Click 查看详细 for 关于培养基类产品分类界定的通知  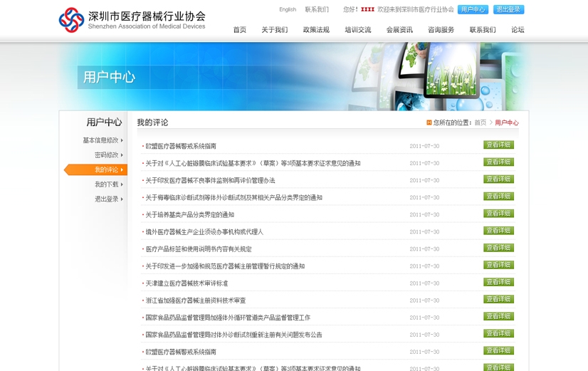(x=498, y=214)
